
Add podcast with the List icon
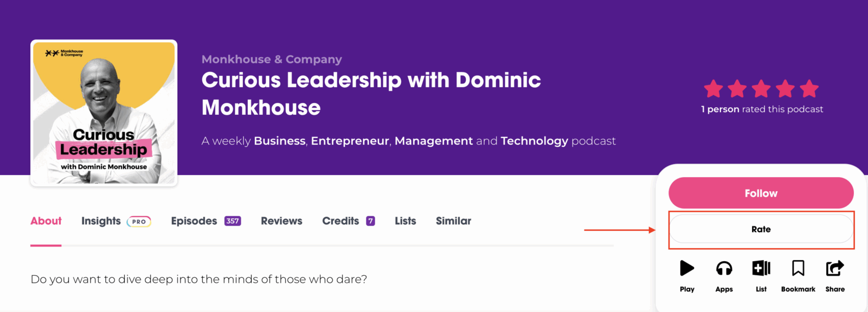[761, 268]
